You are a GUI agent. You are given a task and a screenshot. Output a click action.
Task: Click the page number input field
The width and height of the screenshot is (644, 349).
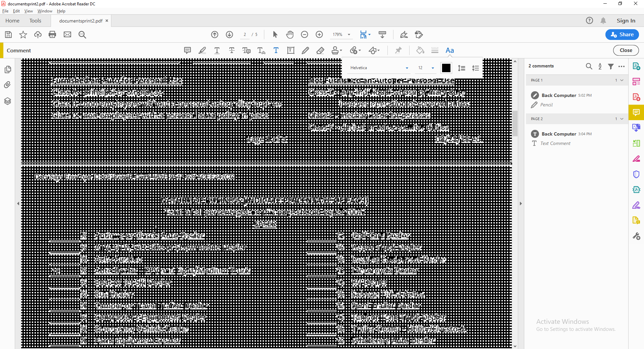click(x=244, y=34)
